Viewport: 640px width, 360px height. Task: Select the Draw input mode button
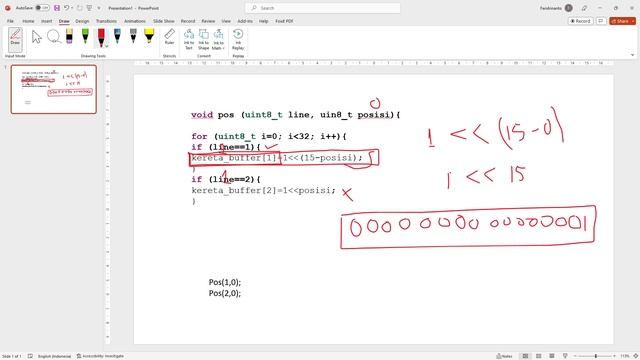point(15,39)
